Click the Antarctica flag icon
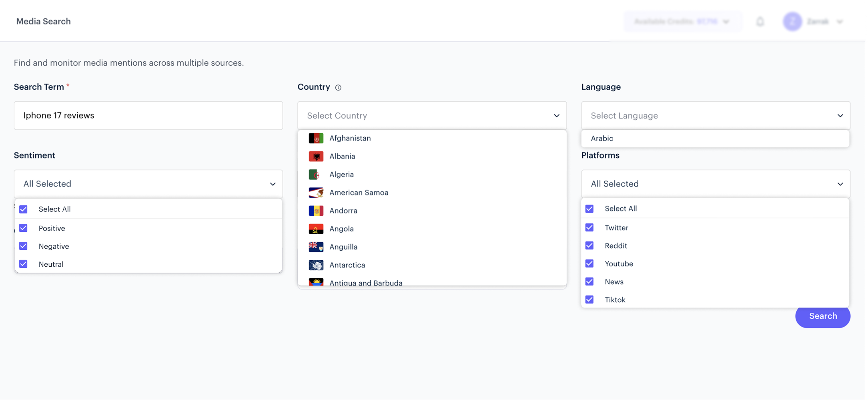Viewport: 868px width, 400px height. [316, 265]
